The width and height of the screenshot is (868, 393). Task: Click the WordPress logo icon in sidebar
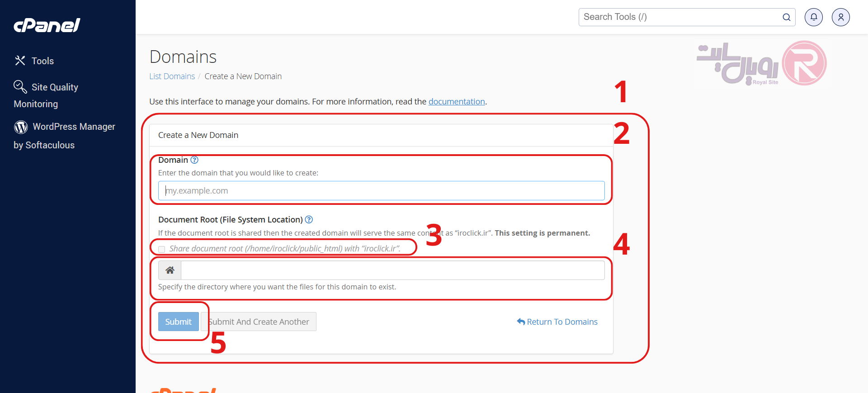[x=21, y=127]
